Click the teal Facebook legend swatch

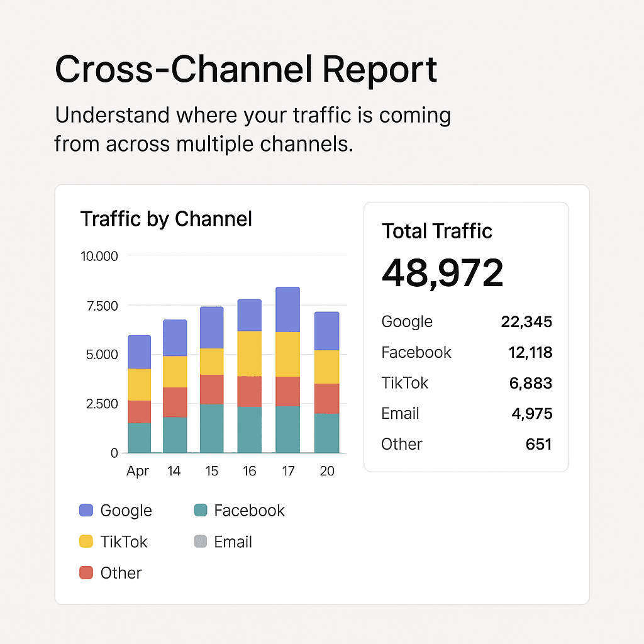click(201, 511)
